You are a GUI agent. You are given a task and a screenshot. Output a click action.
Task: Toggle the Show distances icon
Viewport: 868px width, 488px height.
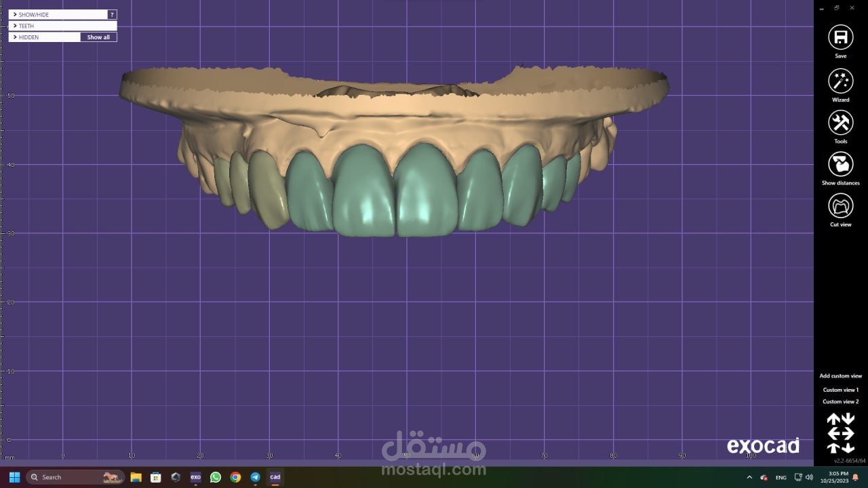click(840, 164)
